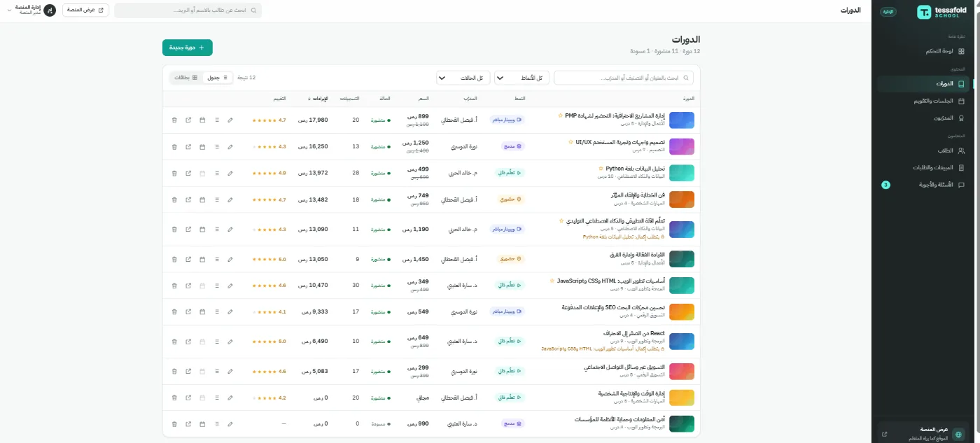
Task: Click the star beside the PMP course title
Action: 561,115
